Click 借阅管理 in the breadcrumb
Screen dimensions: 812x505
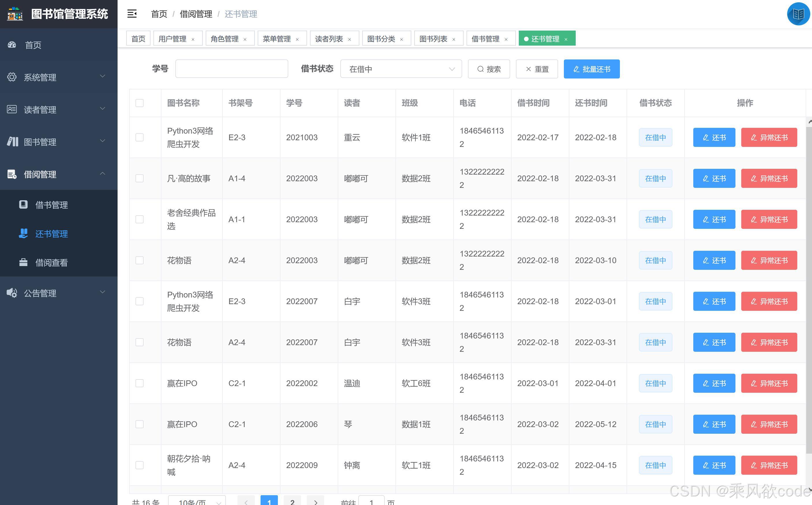(196, 14)
